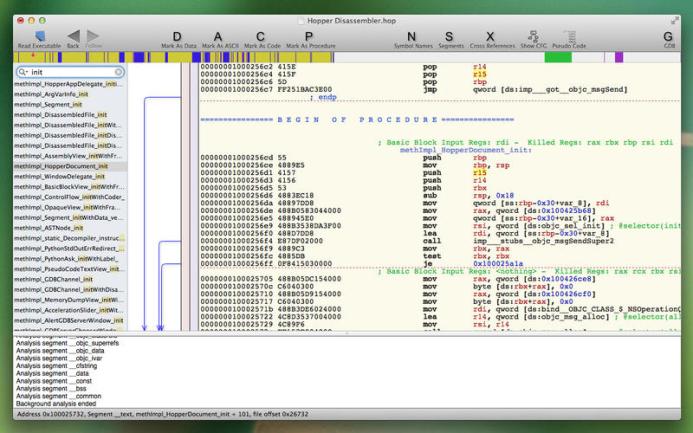Click the green segment in navigation bar
The height and width of the screenshot is (433, 693).
click(x=558, y=57)
